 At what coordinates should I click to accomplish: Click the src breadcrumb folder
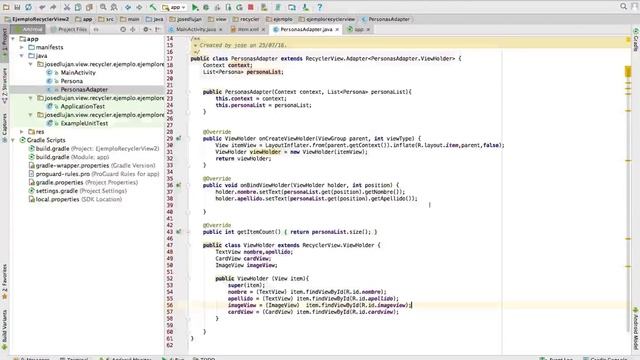click(x=106, y=19)
